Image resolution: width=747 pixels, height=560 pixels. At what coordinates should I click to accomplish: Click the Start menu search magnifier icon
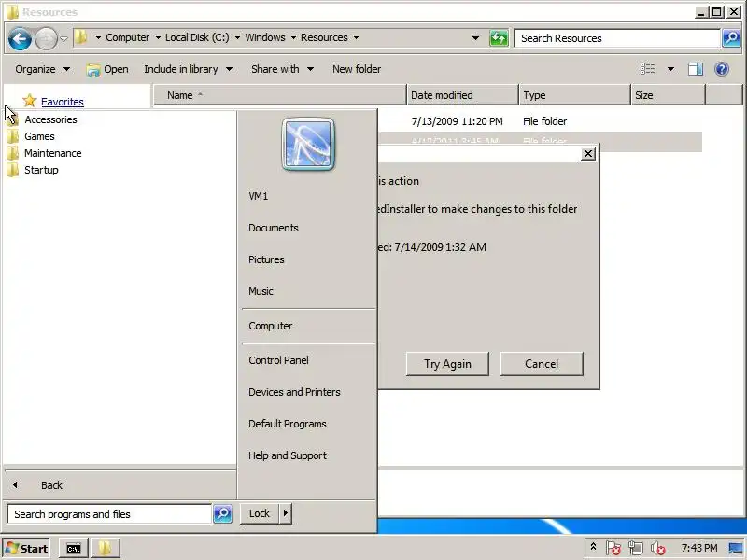222,514
